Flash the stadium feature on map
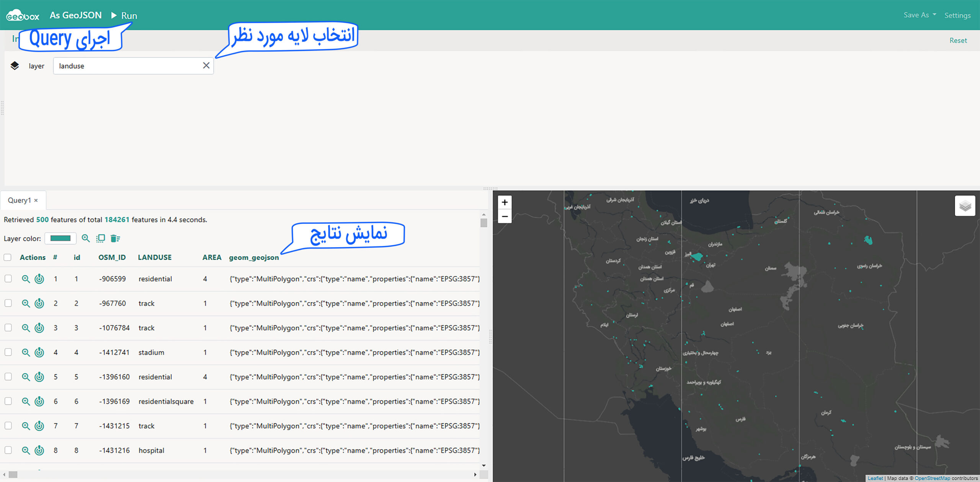Screen dimensions: 980x482 click(39, 352)
